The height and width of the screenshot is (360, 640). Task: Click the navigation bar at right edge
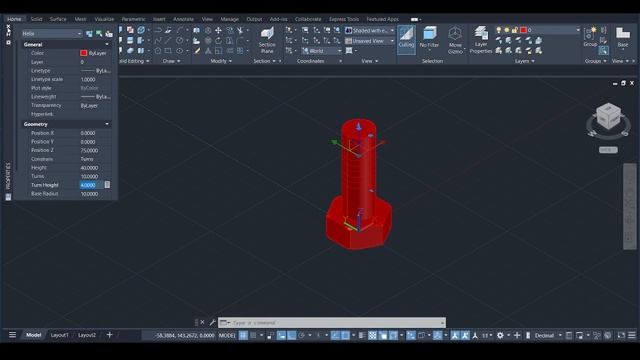629,206
